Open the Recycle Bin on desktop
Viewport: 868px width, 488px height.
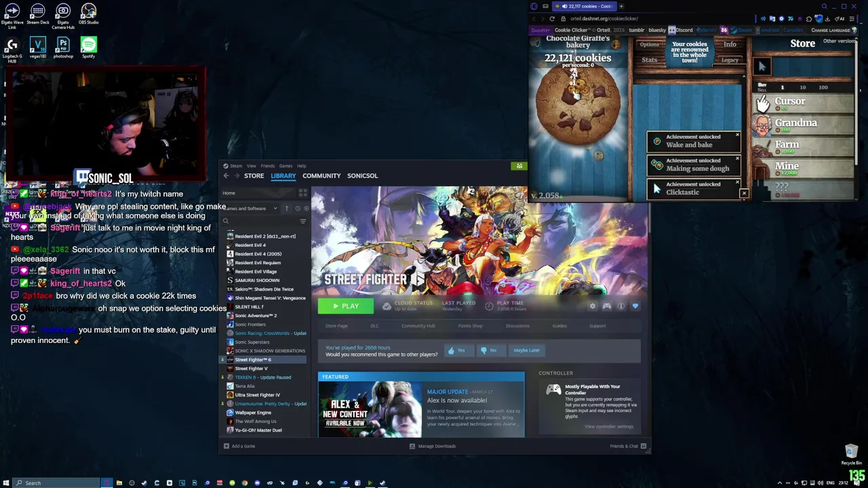(x=851, y=455)
